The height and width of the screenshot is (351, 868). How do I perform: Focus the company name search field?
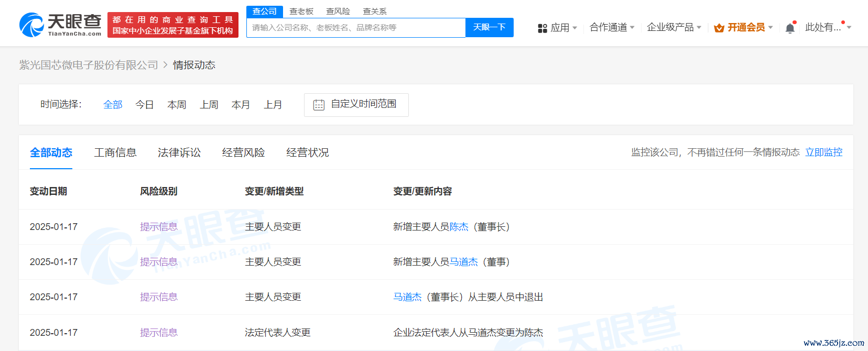(x=356, y=28)
